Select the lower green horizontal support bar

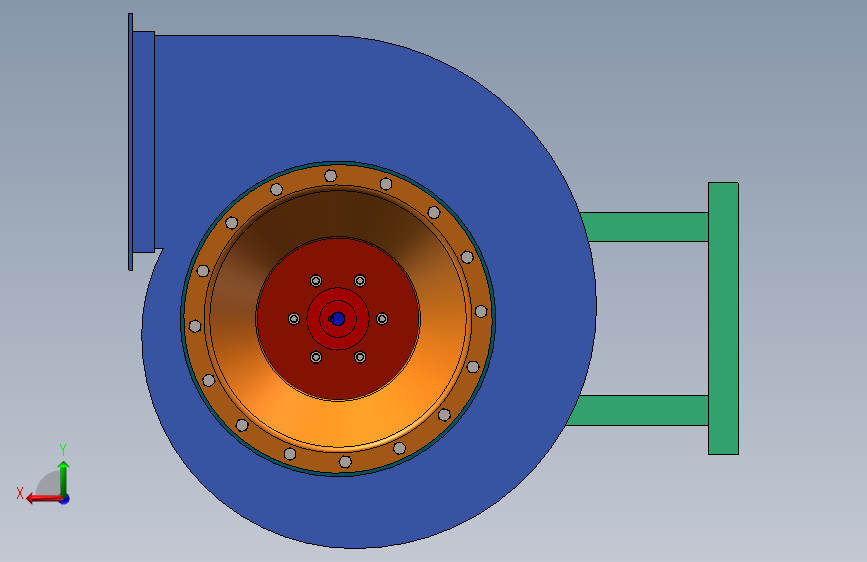[x=638, y=410]
